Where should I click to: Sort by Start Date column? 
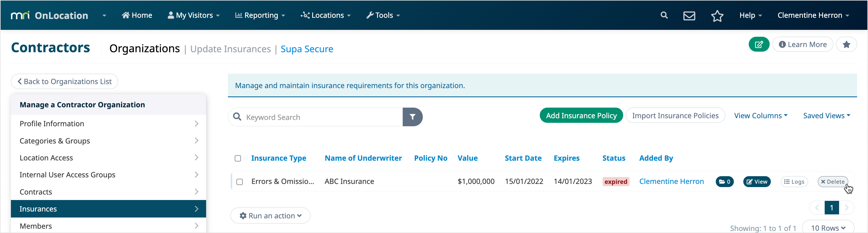coord(523,158)
